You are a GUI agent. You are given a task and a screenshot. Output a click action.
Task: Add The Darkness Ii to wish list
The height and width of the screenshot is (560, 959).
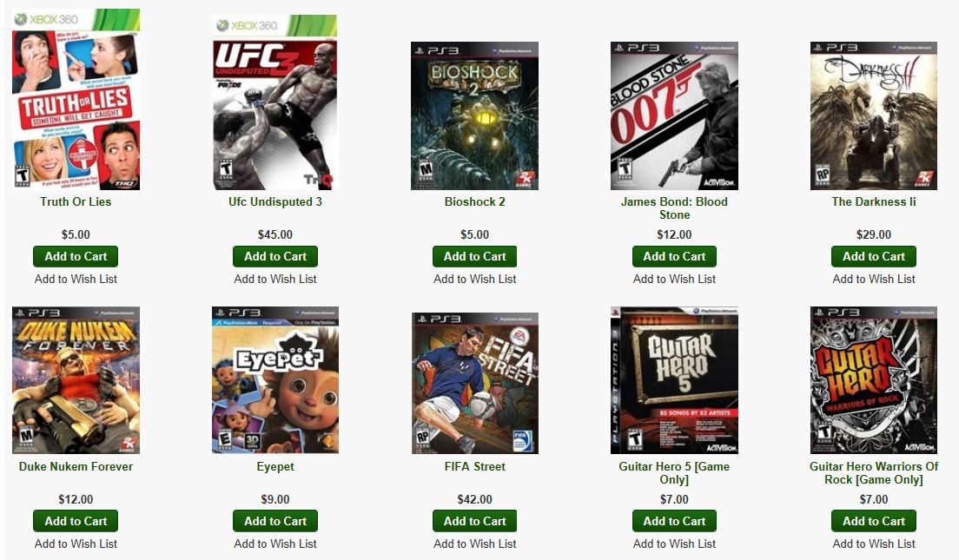(873, 279)
